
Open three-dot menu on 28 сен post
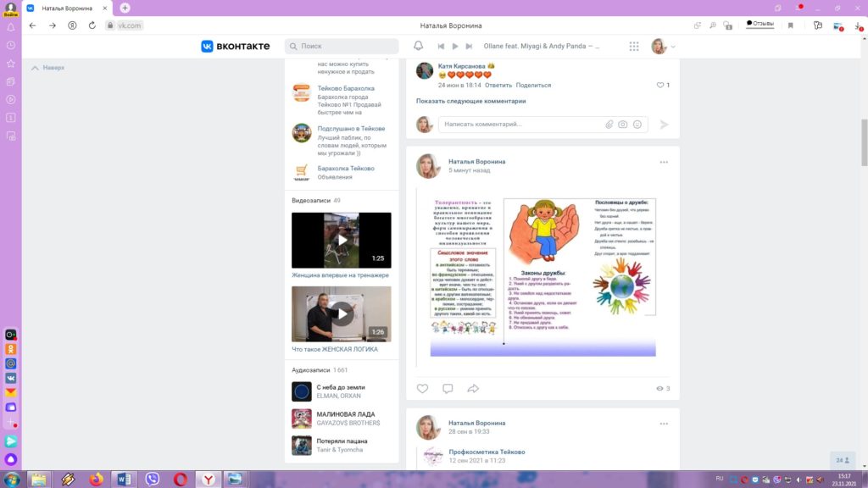(x=664, y=423)
